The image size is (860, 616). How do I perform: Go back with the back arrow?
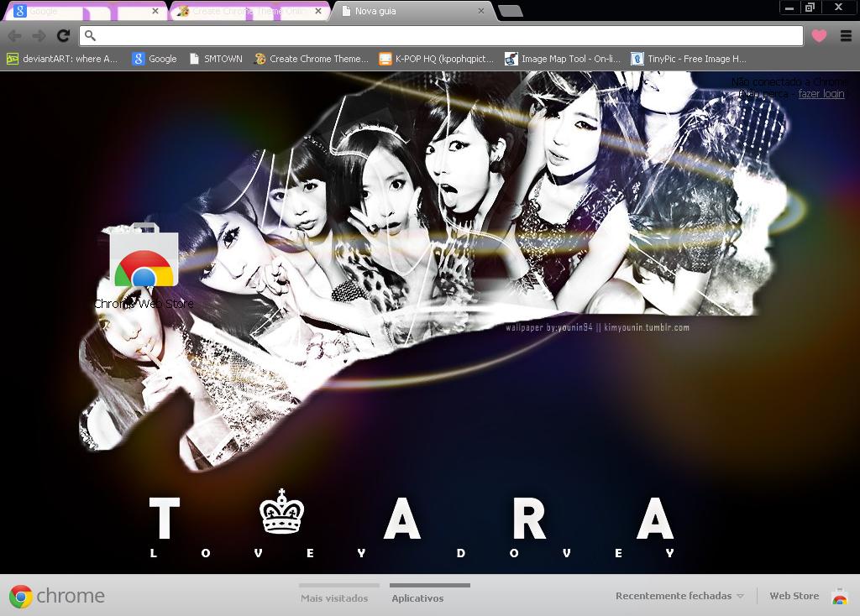[15, 36]
